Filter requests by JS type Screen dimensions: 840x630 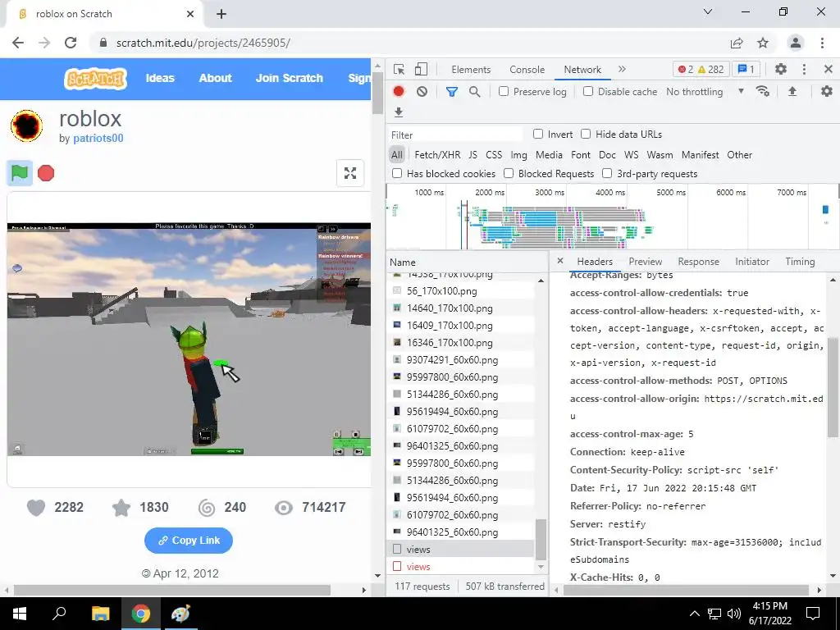pyautogui.click(x=472, y=155)
